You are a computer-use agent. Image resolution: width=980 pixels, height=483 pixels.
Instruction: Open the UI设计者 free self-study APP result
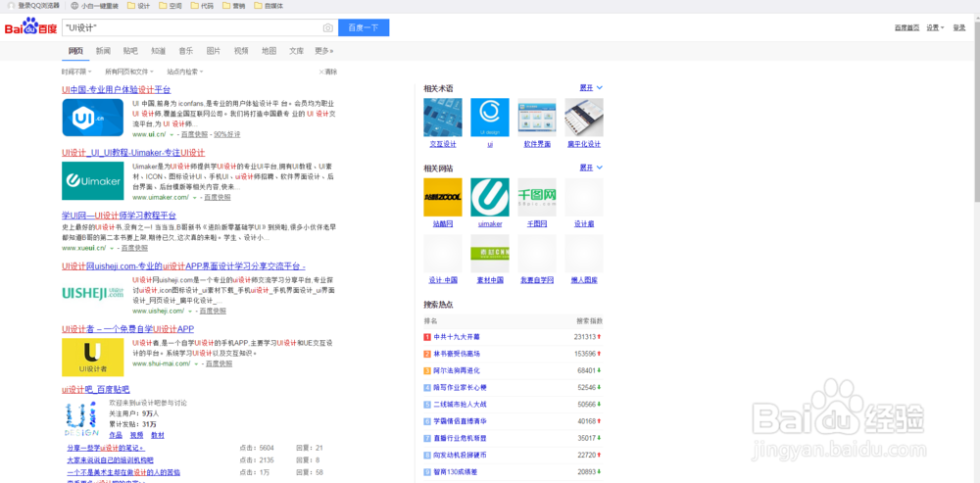(x=128, y=329)
